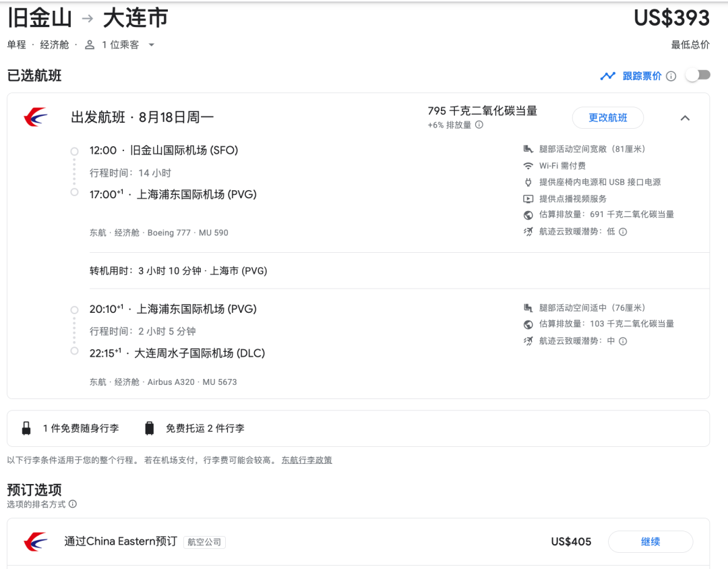The image size is (728, 569).
Task: Click info icon beside 选项的排名方式
Action: point(73,504)
